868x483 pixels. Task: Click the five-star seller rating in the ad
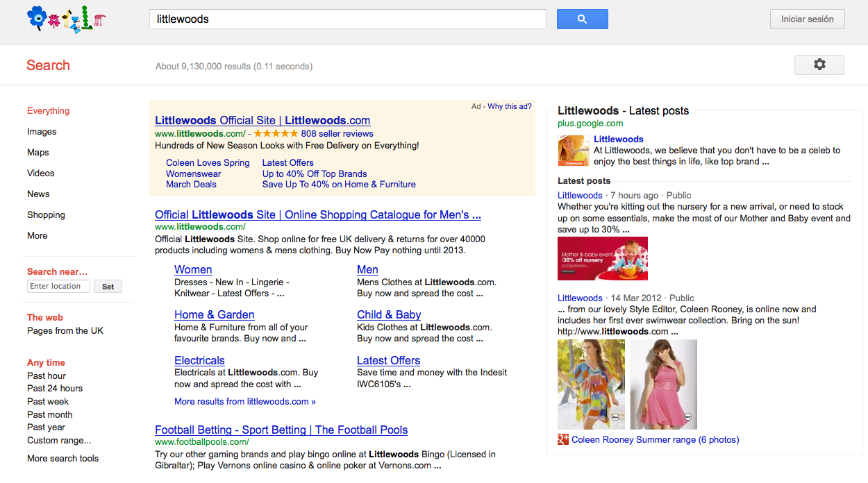(x=275, y=133)
